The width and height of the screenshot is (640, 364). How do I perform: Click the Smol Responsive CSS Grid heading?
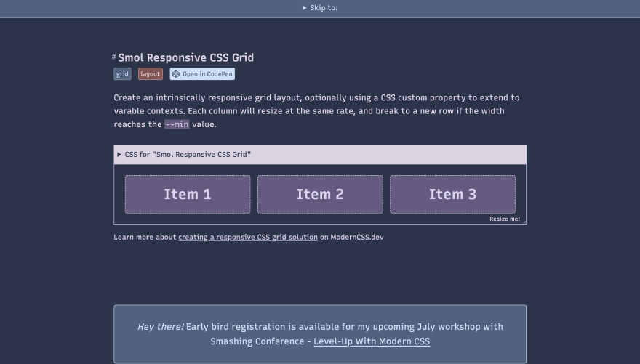186,57
